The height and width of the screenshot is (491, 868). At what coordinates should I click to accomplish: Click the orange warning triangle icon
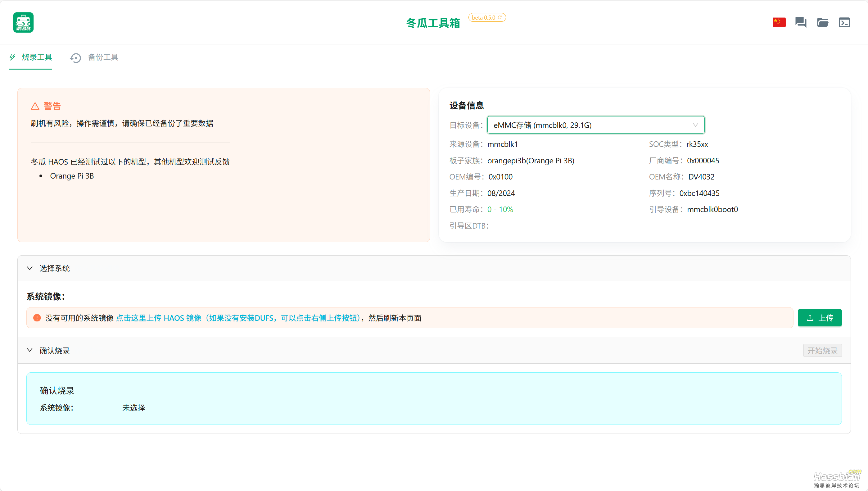(x=35, y=106)
